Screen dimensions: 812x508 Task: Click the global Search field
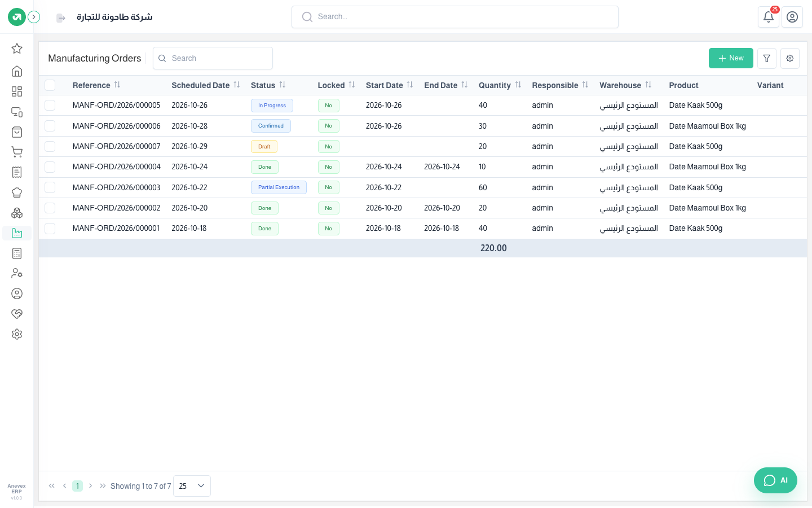455,17
